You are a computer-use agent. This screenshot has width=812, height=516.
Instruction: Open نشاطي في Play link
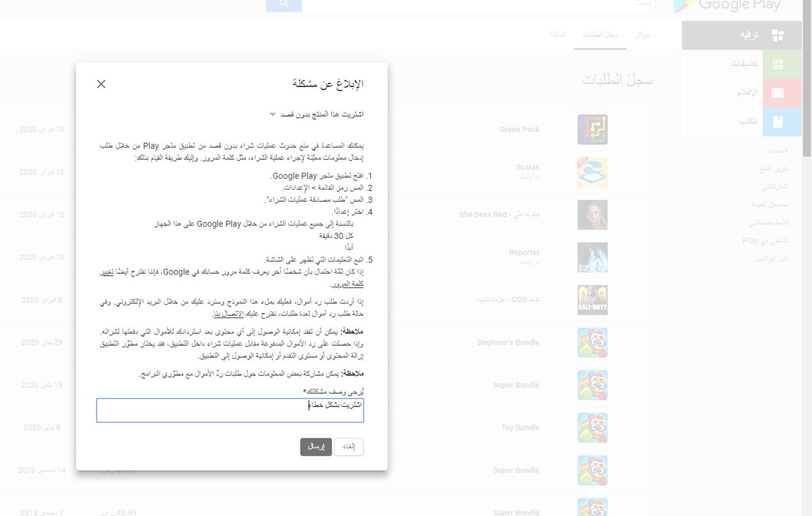(765, 240)
